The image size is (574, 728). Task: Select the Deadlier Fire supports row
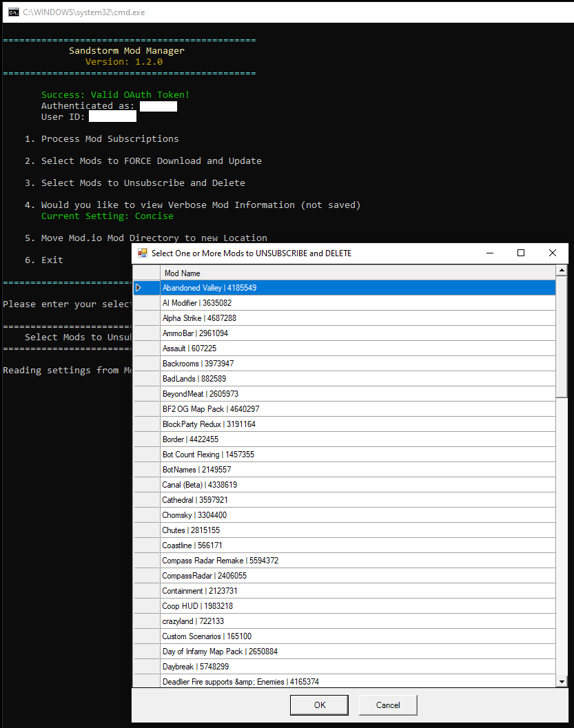coord(358,681)
